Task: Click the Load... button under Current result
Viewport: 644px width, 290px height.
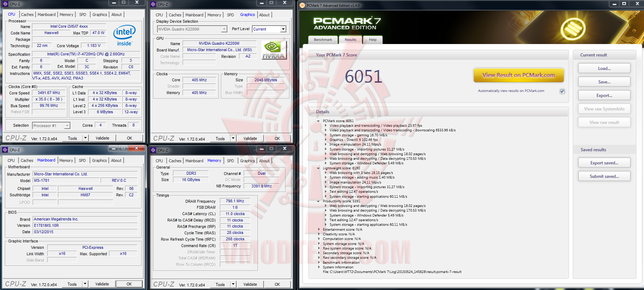Action: tap(604, 69)
